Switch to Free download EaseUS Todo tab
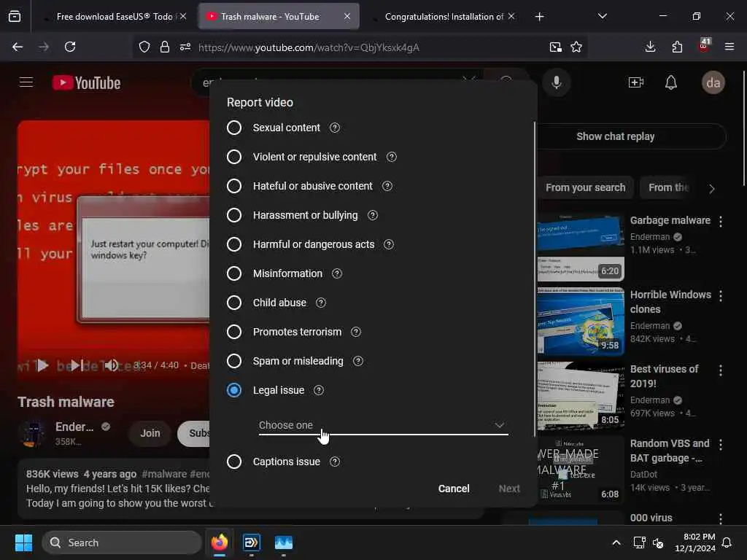 coord(115,16)
